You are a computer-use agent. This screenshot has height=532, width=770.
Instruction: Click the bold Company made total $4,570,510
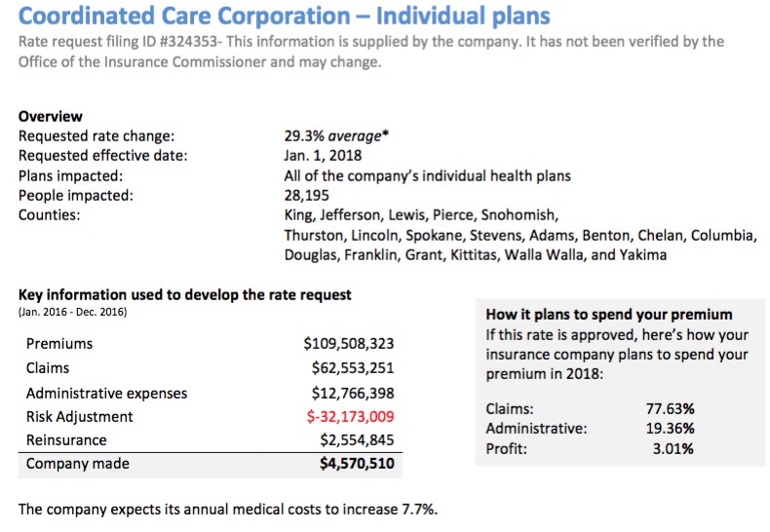click(x=357, y=464)
